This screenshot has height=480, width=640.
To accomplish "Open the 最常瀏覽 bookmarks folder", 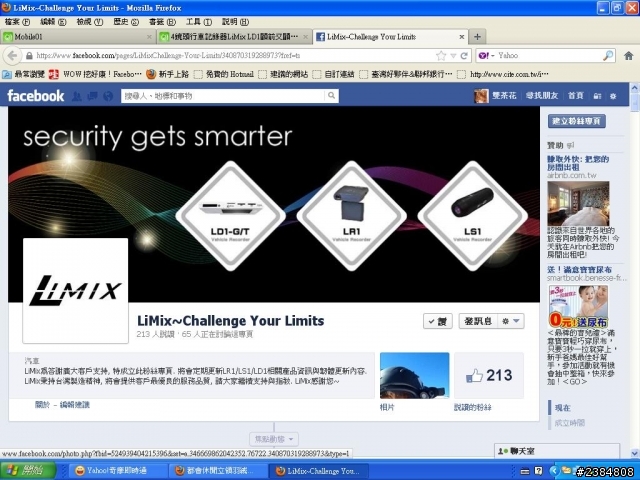I will click(x=24, y=74).
